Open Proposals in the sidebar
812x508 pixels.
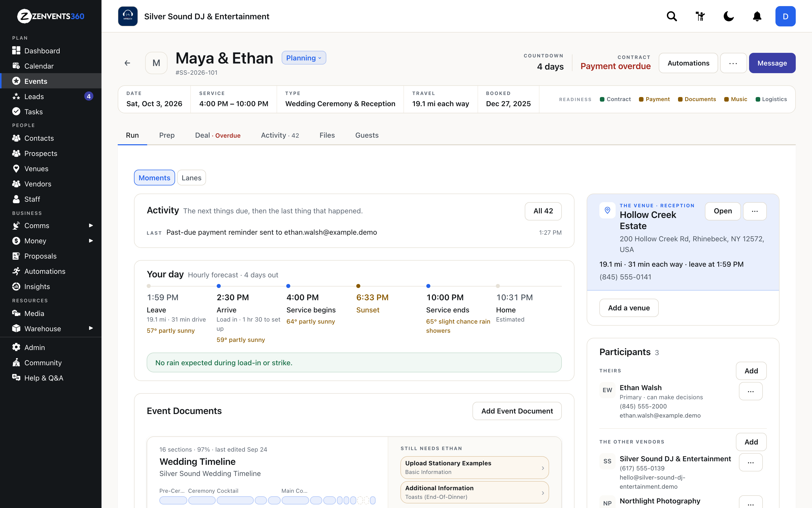click(x=51, y=256)
